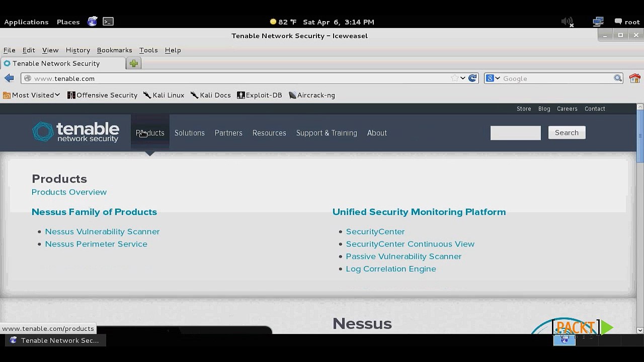Click the Tenable Network Security logo
644x362 pixels.
[x=76, y=132]
